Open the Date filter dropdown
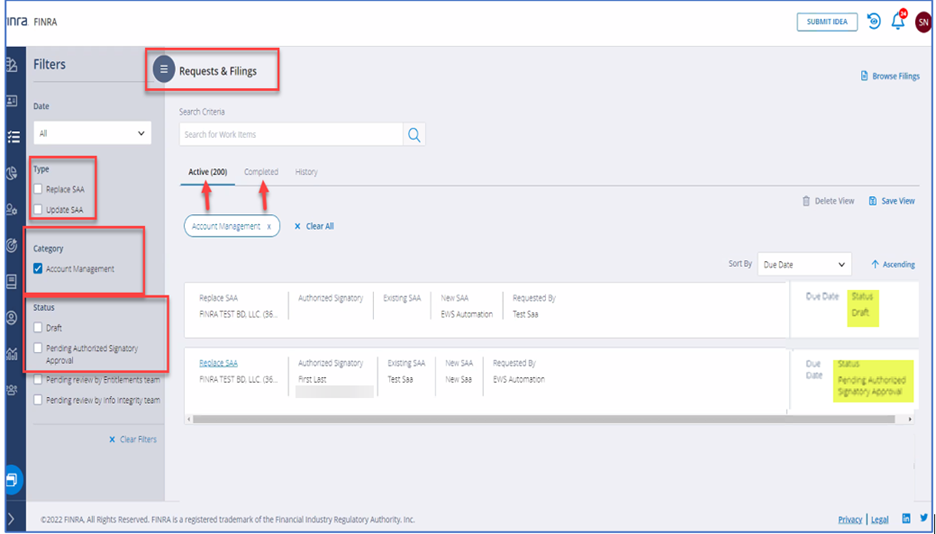 (92, 133)
